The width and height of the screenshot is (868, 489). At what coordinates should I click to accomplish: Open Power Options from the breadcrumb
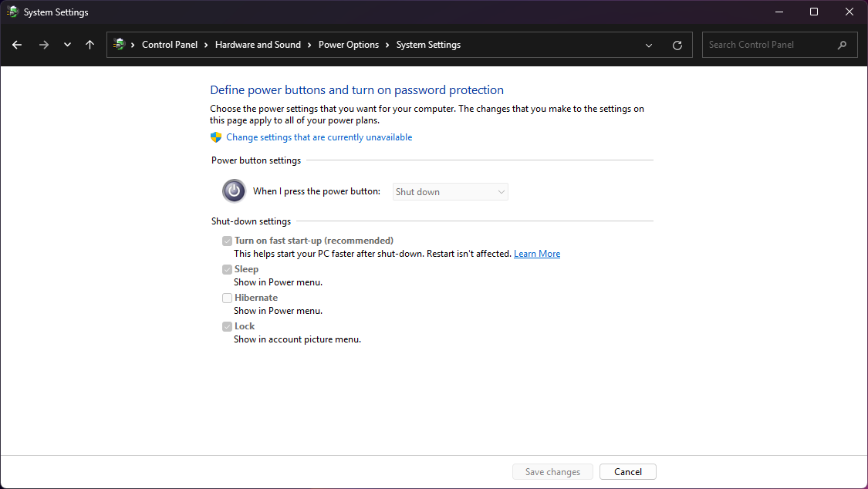348,45
